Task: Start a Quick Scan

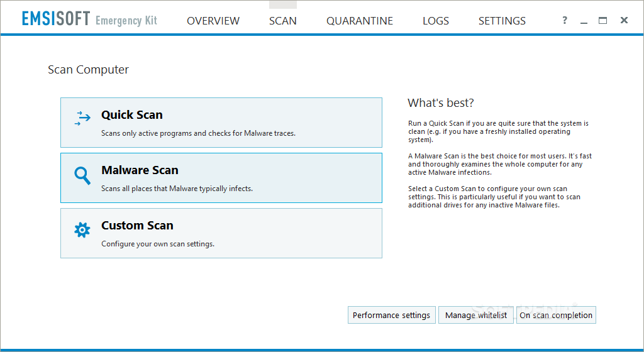Action: click(221, 123)
